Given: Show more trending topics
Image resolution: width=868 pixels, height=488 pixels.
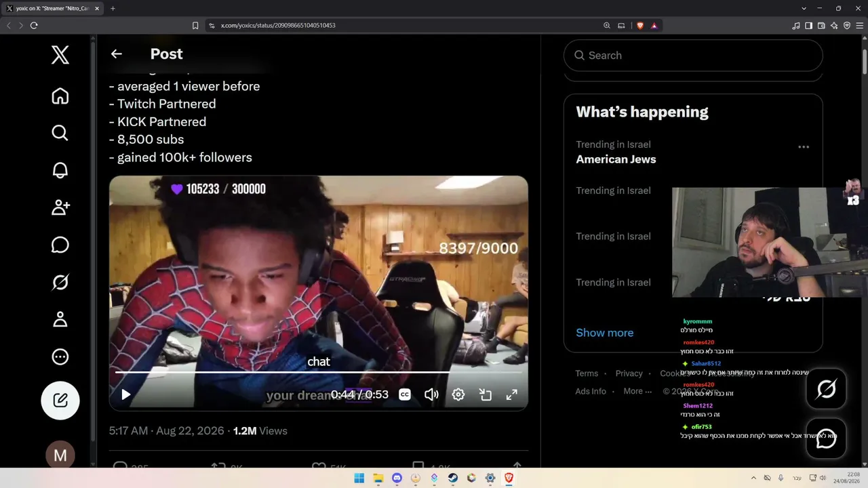Looking at the screenshot, I should pyautogui.click(x=604, y=333).
